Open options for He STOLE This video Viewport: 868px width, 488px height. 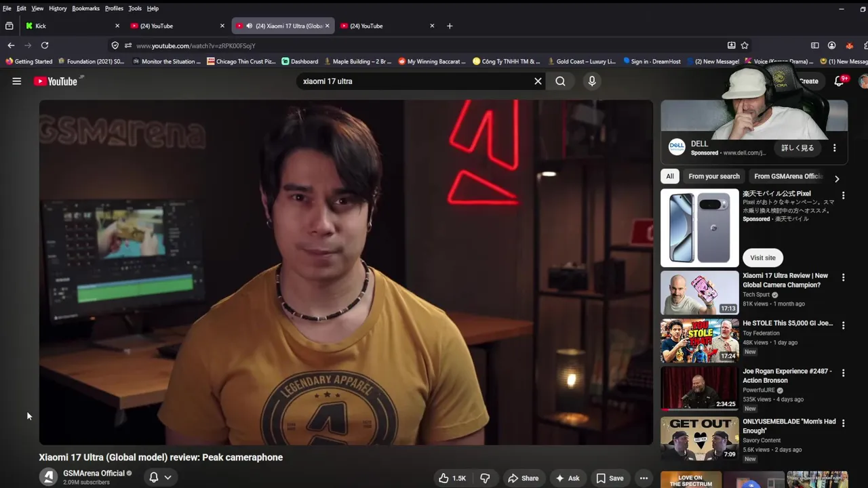pyautogui.click(x=843, y=325)
